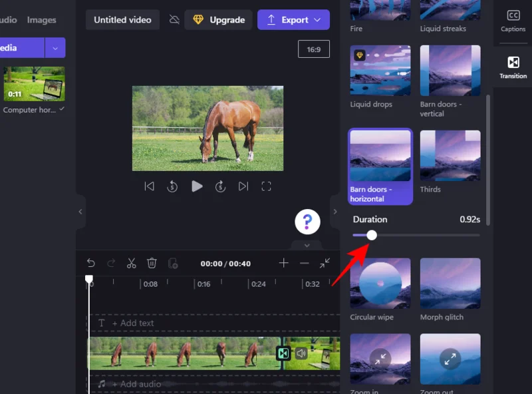Toggle fullscreen preview mode
Image resolution: width=532 pixels, height=394 pixels.
tap(266, 186)
